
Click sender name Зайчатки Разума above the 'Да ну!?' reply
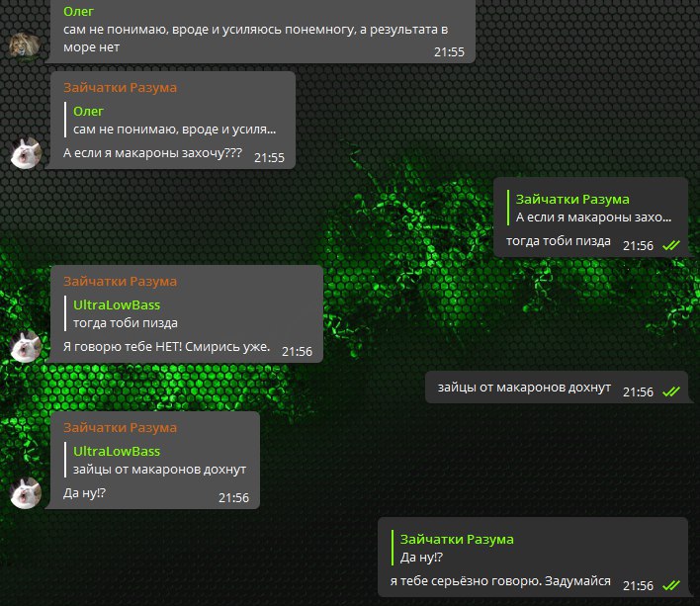120,427
